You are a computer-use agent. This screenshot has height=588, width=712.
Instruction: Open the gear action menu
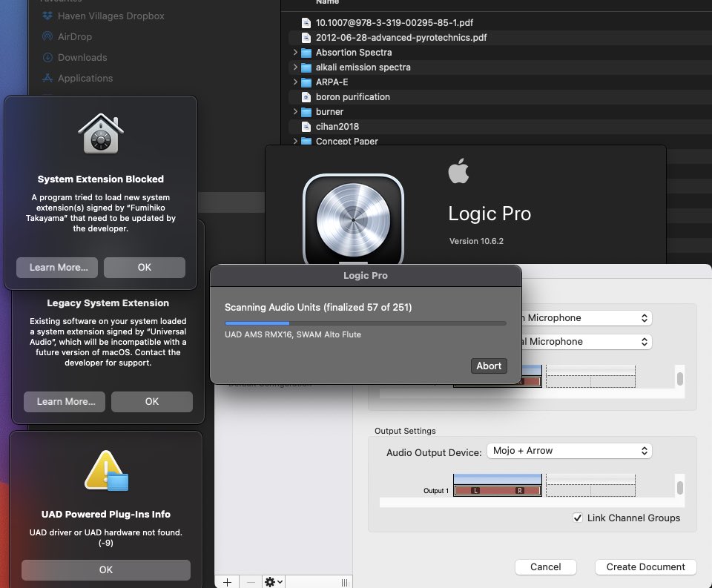tap(274, 581)
